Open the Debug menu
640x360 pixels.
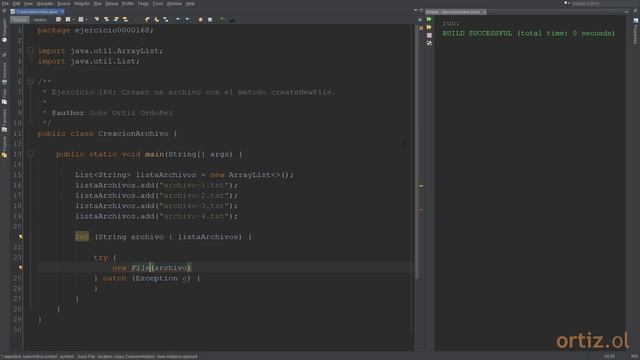[x=111, y=4]
